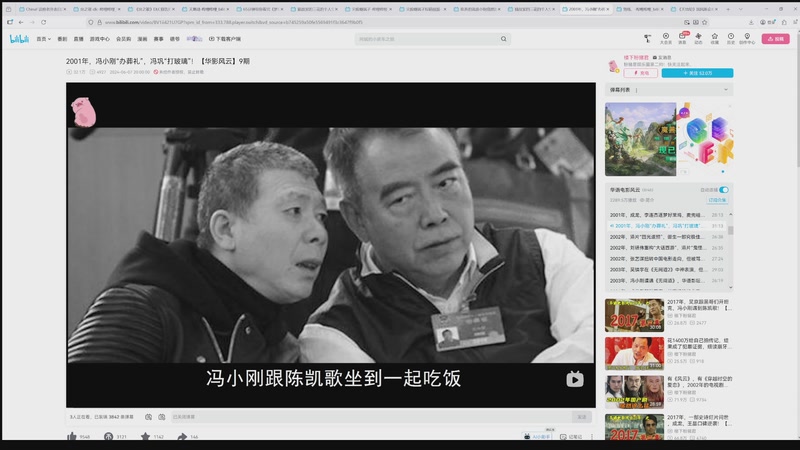This screenshot has height=450, width=800.
Task: Open the new tab plus button
Action: click(x=728, y=9)
